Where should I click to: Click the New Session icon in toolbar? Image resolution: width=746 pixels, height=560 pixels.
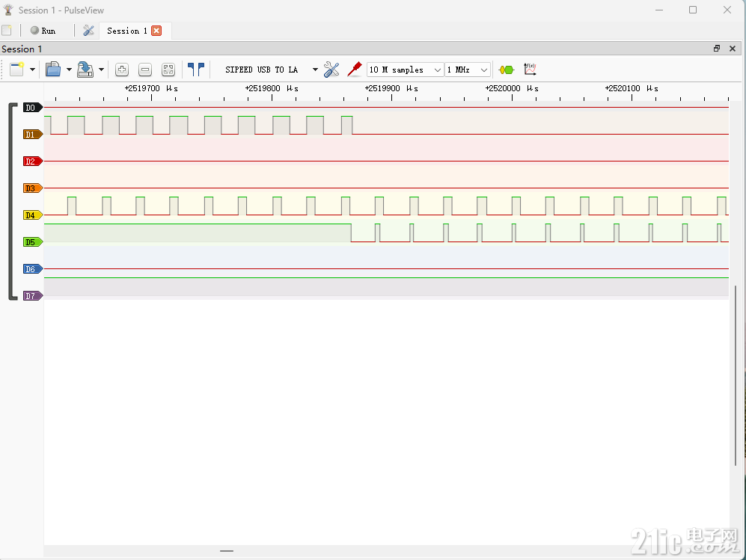pos(17,70)
